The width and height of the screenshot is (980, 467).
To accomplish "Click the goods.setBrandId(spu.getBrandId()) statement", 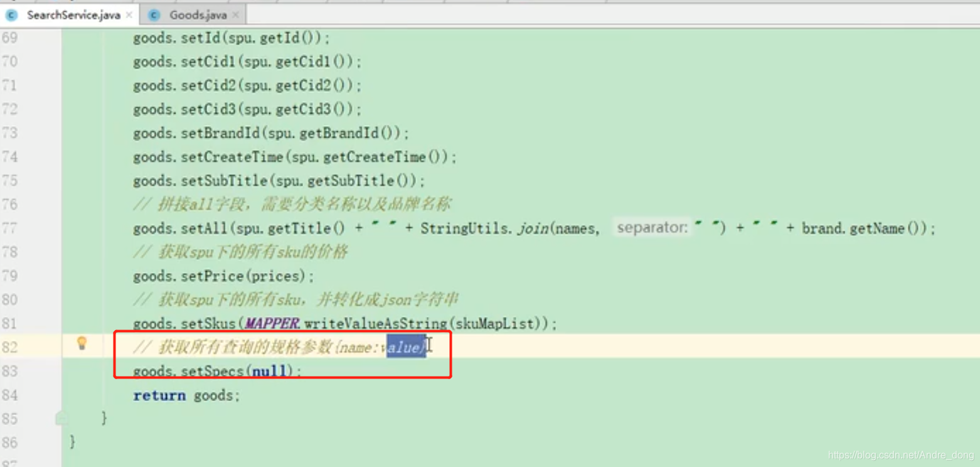I will 271,134.
